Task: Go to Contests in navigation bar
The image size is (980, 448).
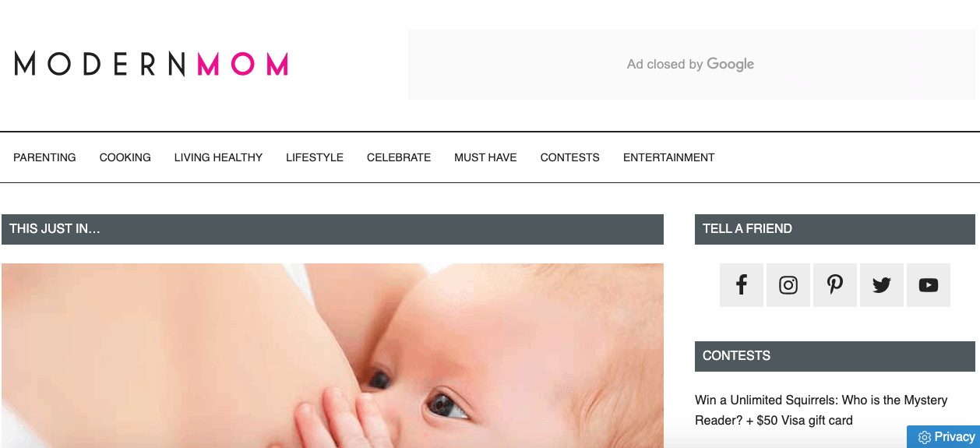Action: tap(570, 157)
